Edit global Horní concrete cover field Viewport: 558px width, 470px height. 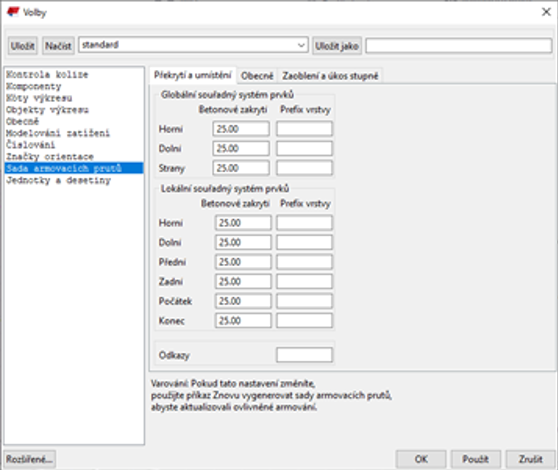point(241,129)
